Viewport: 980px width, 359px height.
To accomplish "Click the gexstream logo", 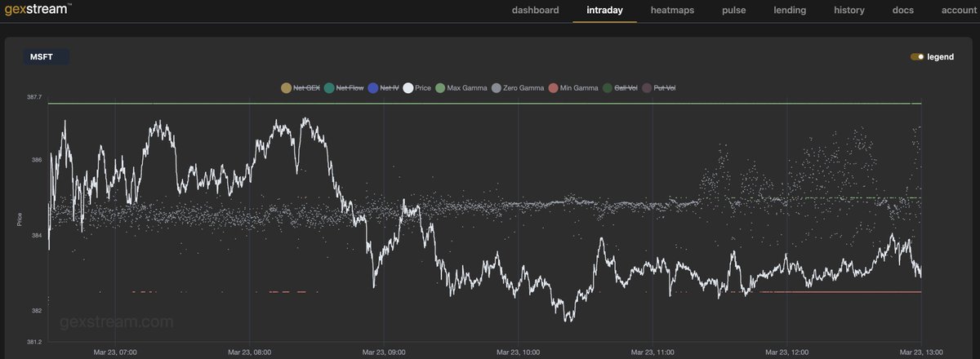I will click(38, 10).
